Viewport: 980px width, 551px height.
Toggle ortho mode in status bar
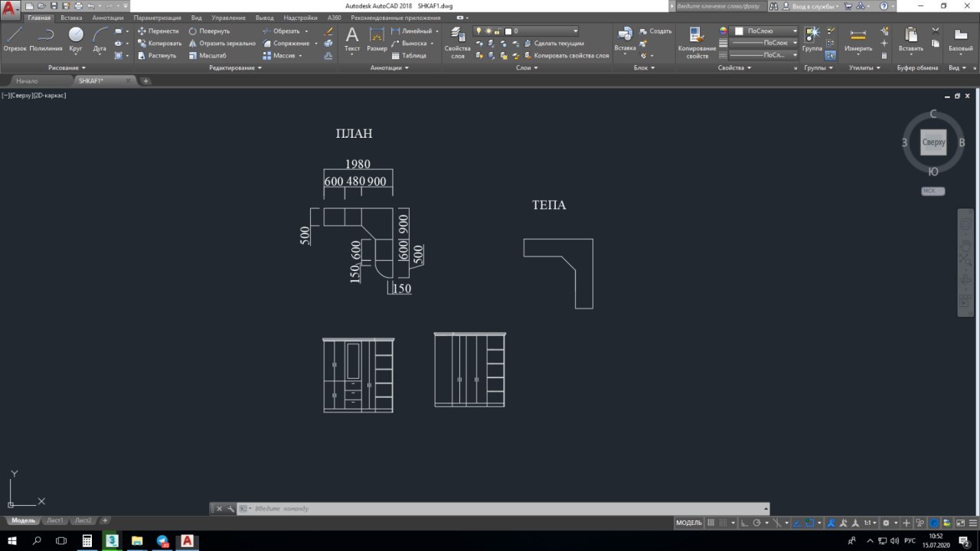[743, 523]
